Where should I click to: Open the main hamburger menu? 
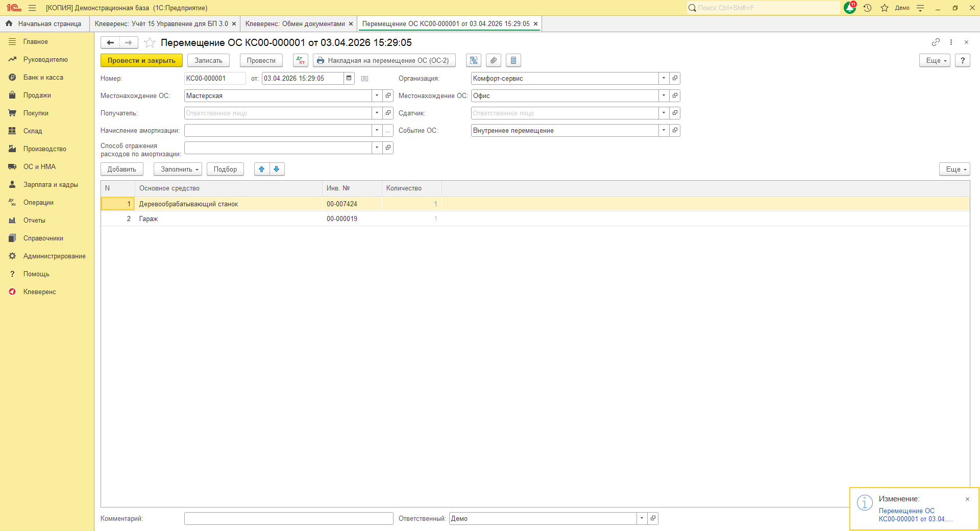tap(32, 8)
